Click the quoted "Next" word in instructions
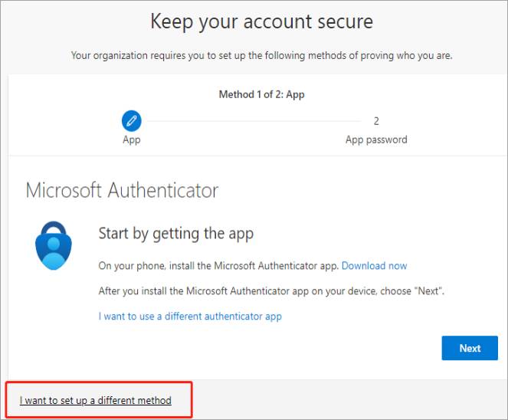The height and width of the screenshot is (420, 508). [x=428, y=291]
